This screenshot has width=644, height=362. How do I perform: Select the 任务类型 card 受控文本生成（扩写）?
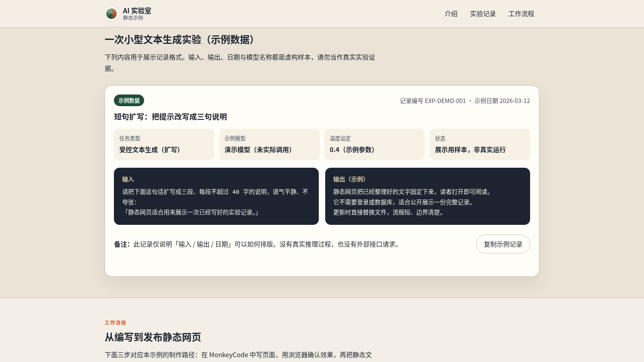coord(164,144)
